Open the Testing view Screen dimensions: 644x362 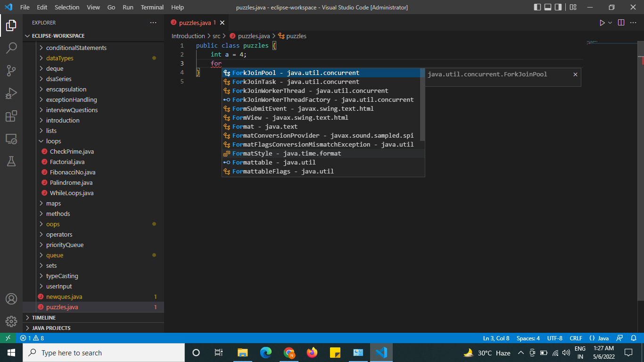(x=12, y=161)
